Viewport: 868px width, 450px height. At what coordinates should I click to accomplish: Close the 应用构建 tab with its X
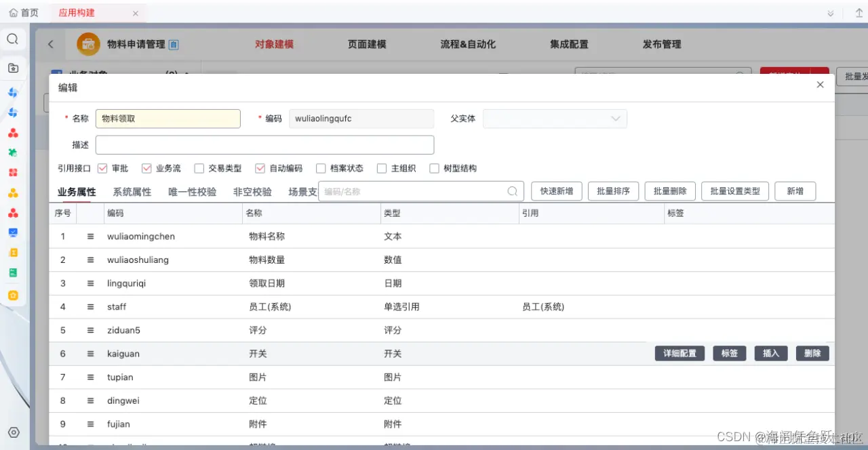pos(136,13)
